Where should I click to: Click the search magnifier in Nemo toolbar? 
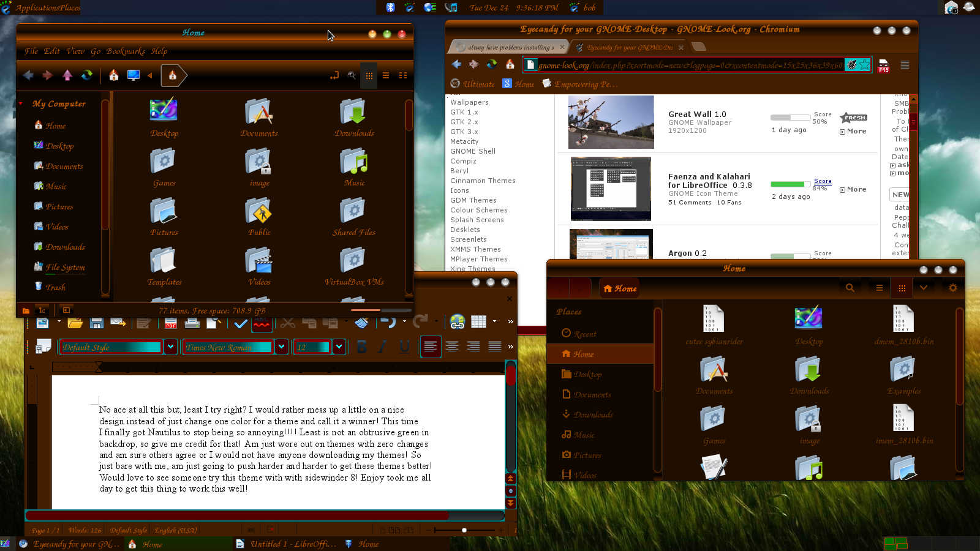[x=352, y=75]
